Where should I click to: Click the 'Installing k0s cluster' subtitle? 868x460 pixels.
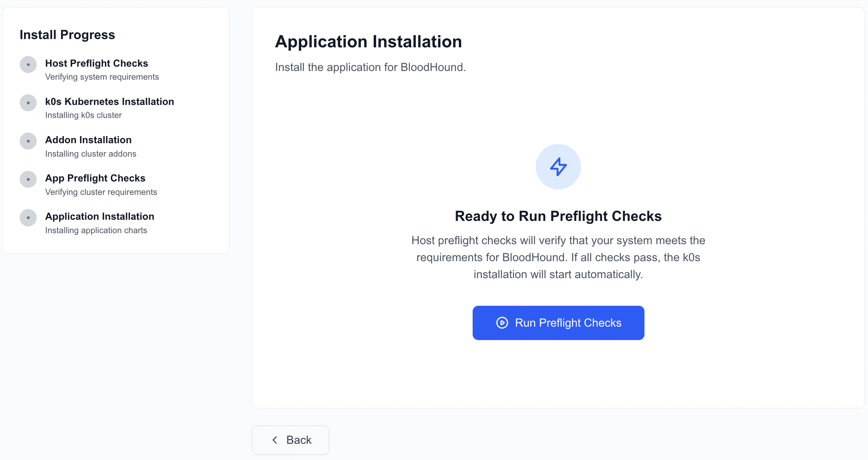pos(84,115)
